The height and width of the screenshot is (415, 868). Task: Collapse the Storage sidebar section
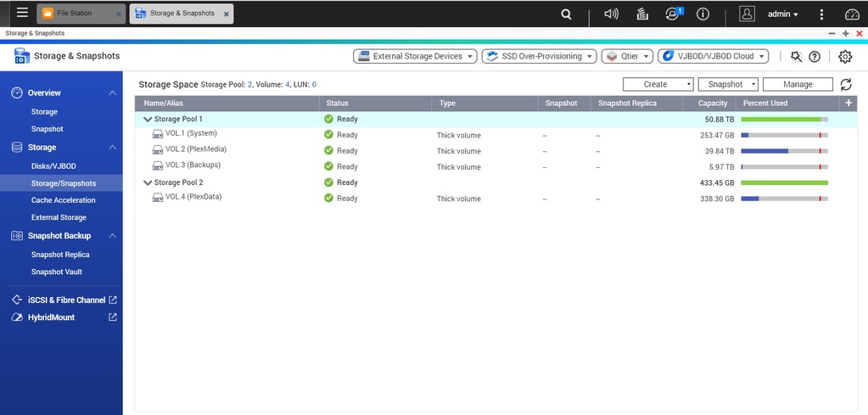click(x=112, y=147)
